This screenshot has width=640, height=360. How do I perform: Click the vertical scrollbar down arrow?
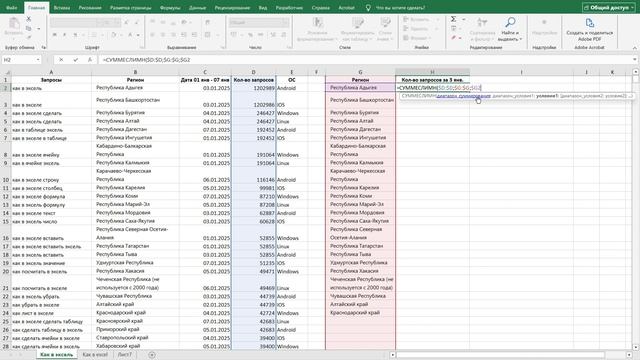[636, 347]
